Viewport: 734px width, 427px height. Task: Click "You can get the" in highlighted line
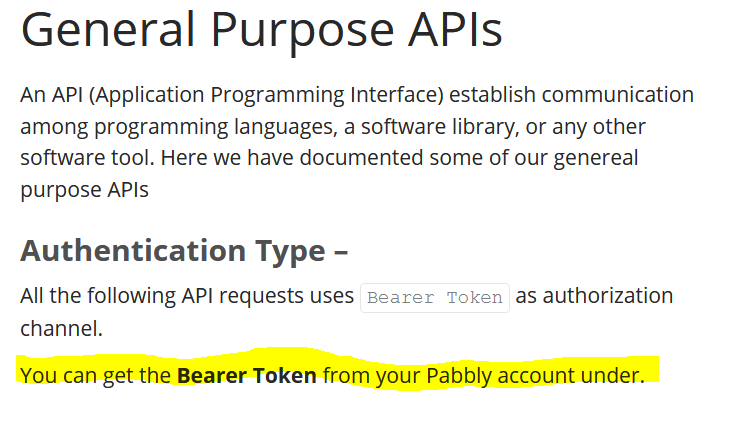coord(96,376)
